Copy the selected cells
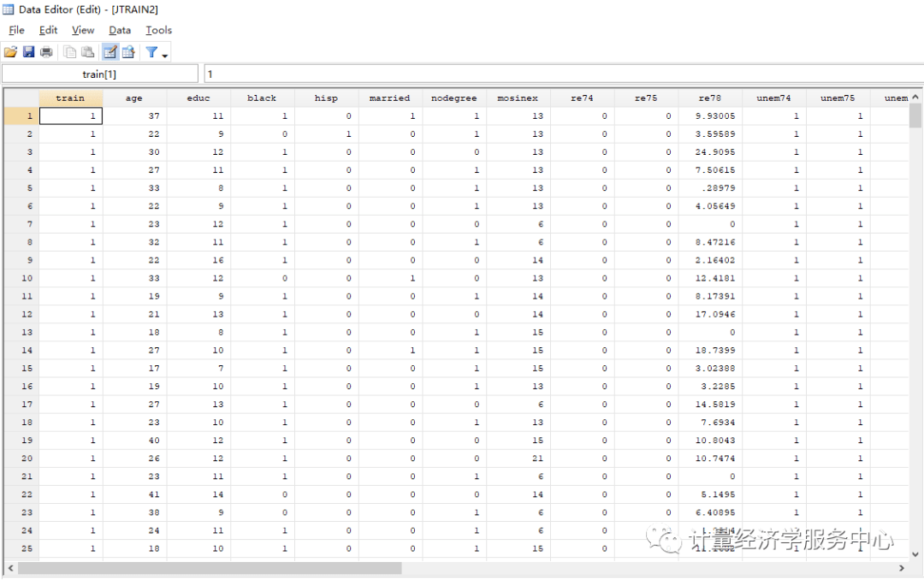This screenshot has width=924, height=580. click(x=70, y=51)
